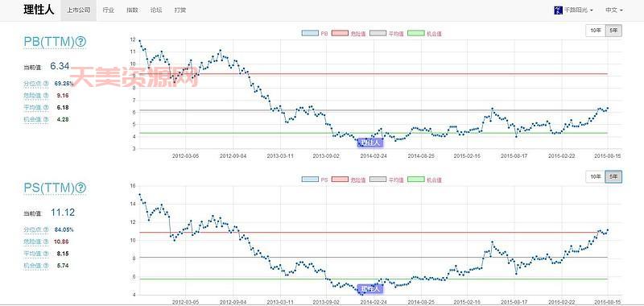Toggle the PB series blue legend swatch
The width and height of the screenshot is (644, 306).
310,33
